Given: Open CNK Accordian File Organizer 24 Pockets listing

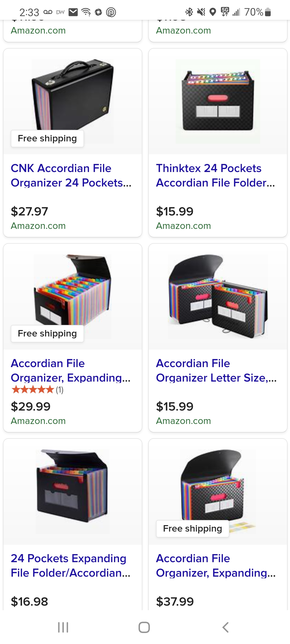Looking at the screenshot, I should click(71, 175).
